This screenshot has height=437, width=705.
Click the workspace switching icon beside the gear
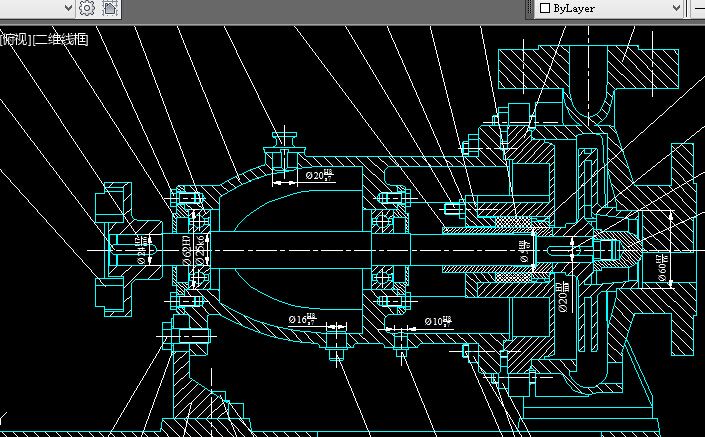click(x=110, y=8)
